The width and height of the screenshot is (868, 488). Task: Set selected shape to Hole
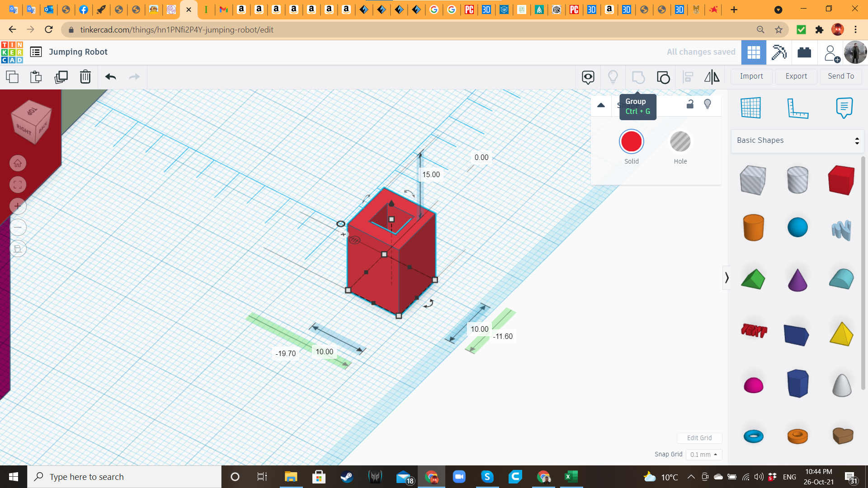(x=680, y=142)
